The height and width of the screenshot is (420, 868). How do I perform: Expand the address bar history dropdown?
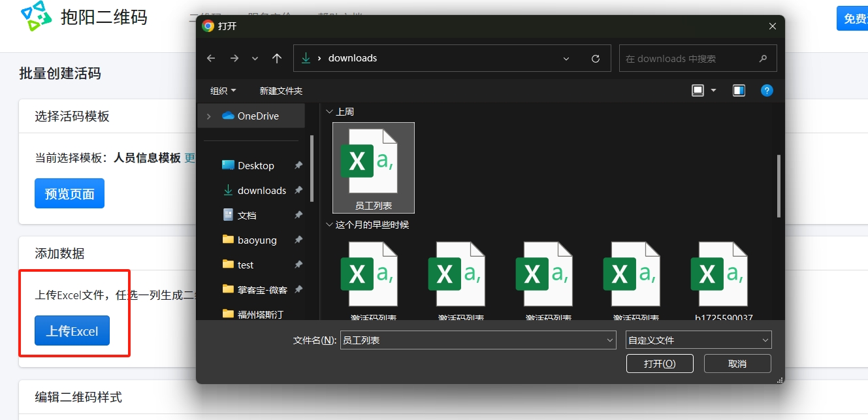click(566, 58)
